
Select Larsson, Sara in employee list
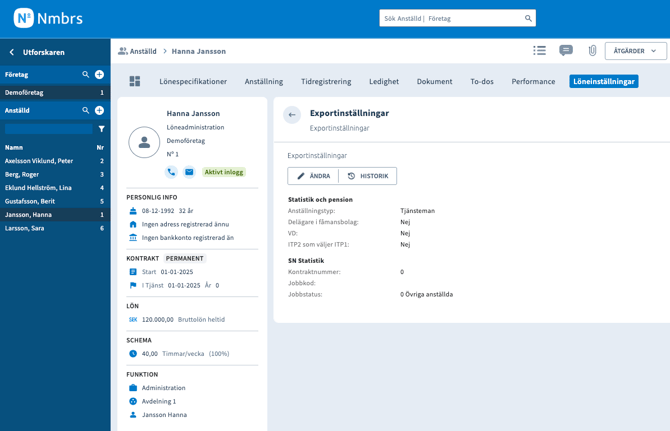pyautogui.click(x=25, y=228)
